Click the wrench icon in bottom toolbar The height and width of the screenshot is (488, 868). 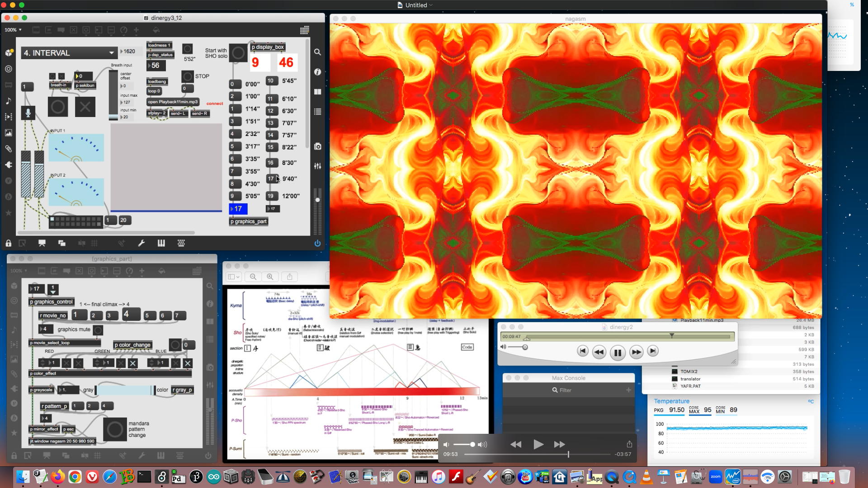(x=141, y=243)
